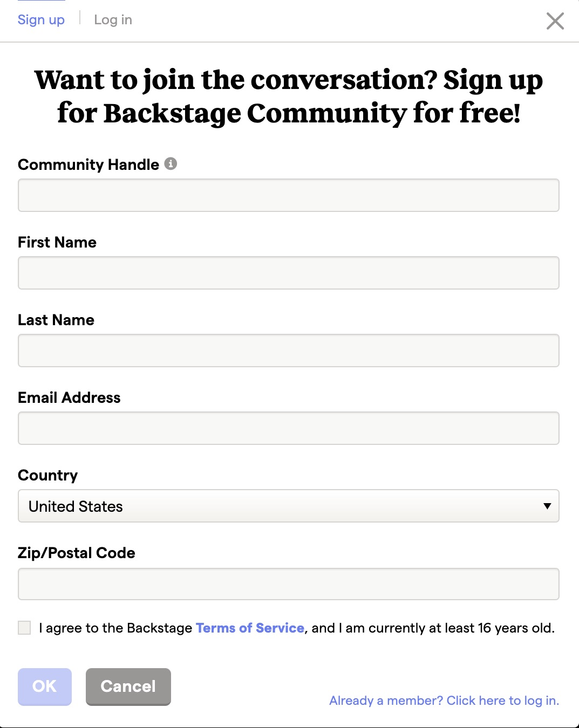The image size is (579, 728).
Task: Click into the First Name input box
Action: pos(289,273)
